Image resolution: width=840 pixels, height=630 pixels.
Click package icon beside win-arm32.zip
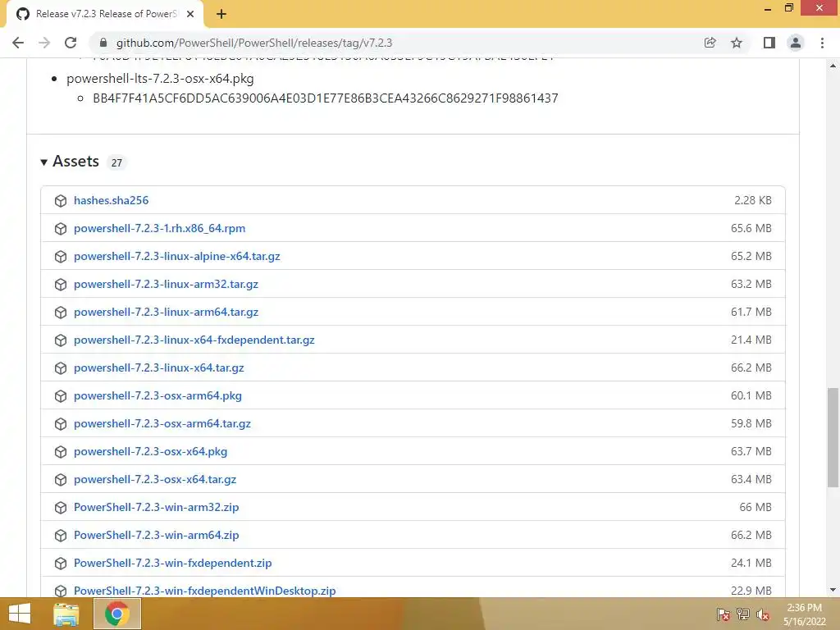coord(61,507)
